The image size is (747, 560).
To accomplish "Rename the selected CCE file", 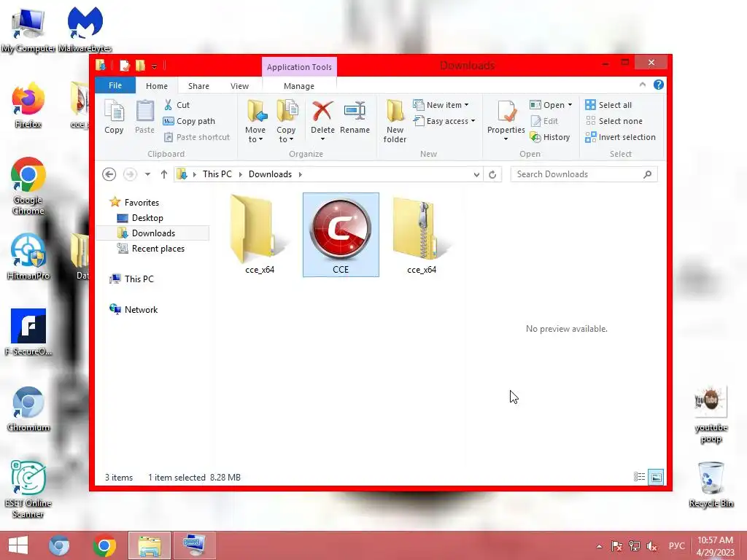I will (x=355, y=117).
